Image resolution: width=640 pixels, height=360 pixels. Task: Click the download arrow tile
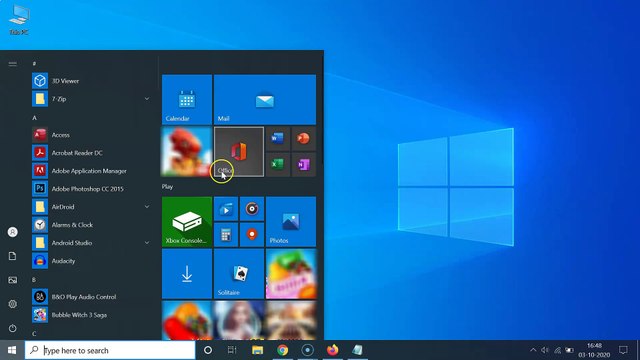point(187,274)
